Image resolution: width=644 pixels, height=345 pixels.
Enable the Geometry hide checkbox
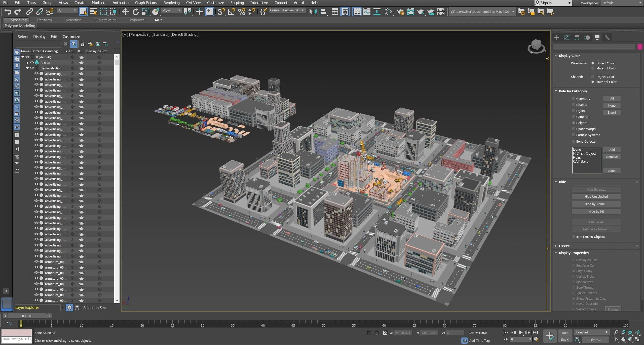(574, 99)
